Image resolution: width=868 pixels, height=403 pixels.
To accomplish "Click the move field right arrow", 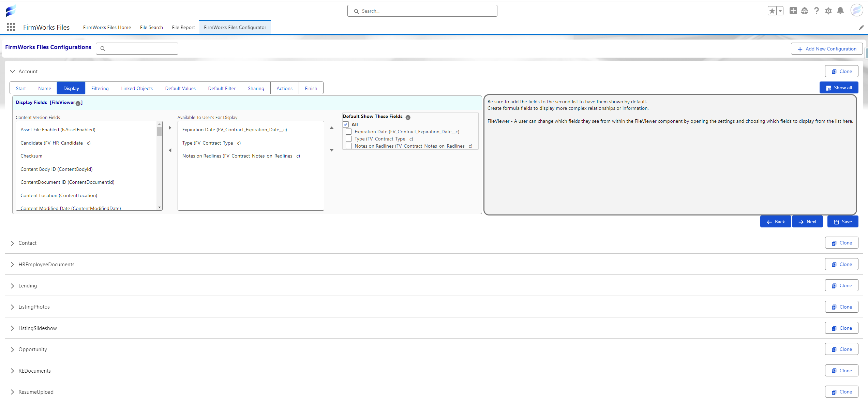I will [x=170, y=128].
